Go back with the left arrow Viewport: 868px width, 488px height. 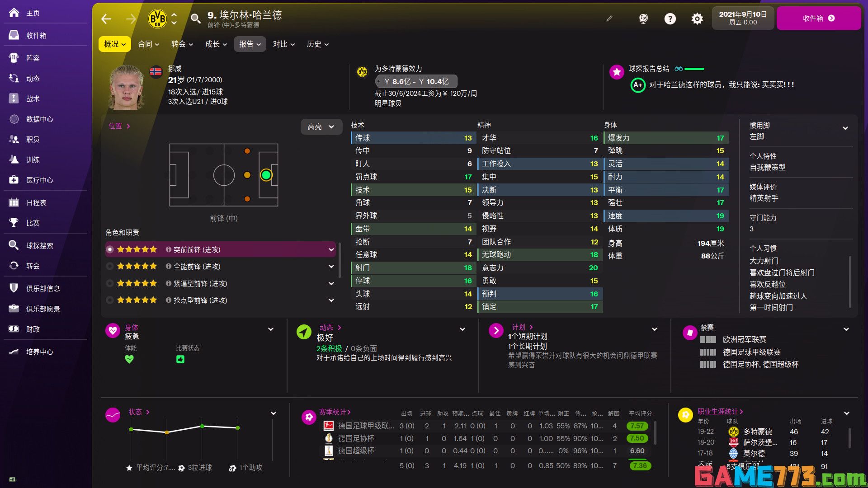[106, 19]
